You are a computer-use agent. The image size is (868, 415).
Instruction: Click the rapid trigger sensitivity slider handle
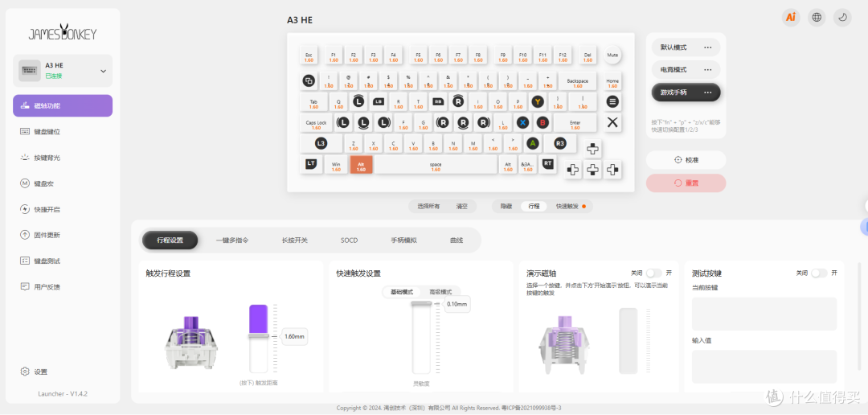click(421, 303)
